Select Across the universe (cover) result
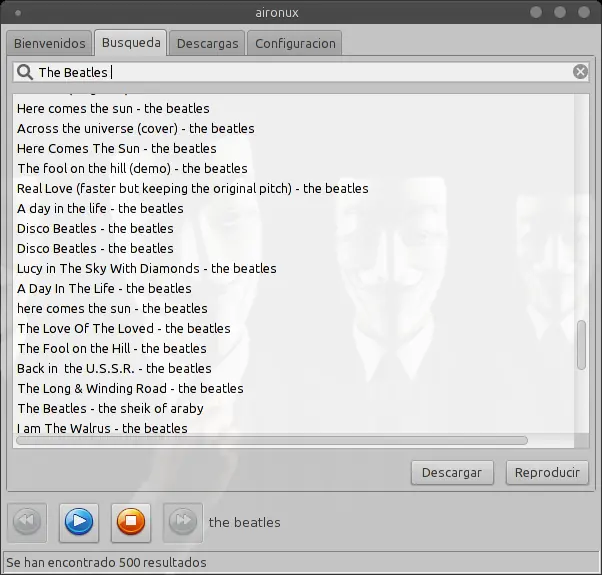Image resolution: width=602 pixels, height=575 pixels. [x=136, y=129]
